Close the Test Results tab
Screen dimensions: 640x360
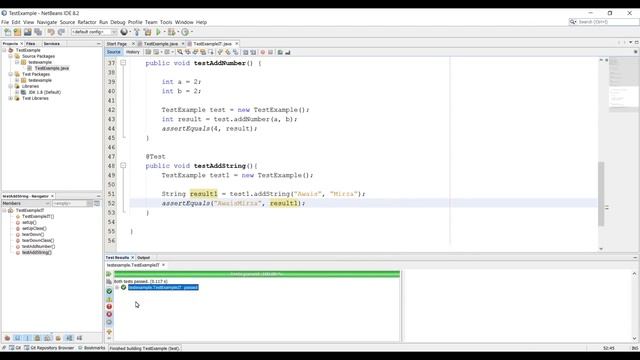(132, 258)
